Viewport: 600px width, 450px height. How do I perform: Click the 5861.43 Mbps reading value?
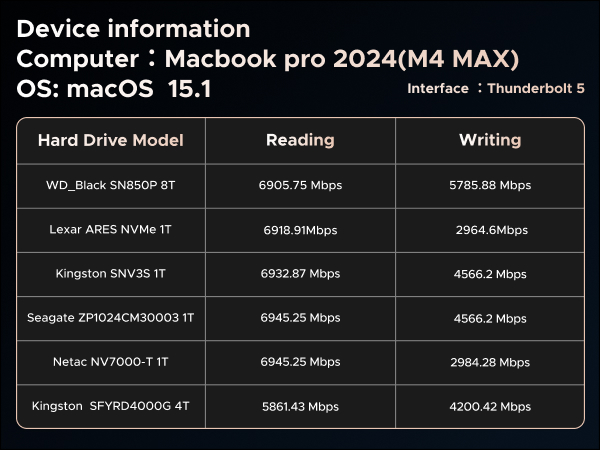coord(300,406)
